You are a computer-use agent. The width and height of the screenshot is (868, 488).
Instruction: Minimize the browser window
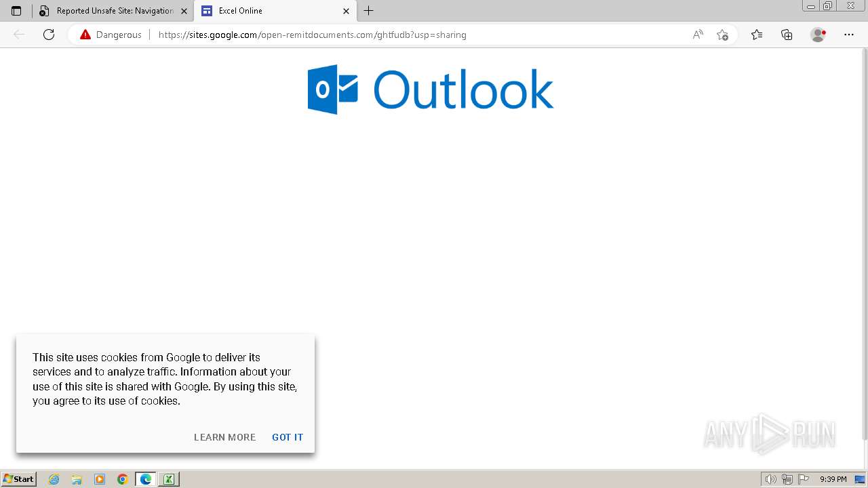[812, 6]
